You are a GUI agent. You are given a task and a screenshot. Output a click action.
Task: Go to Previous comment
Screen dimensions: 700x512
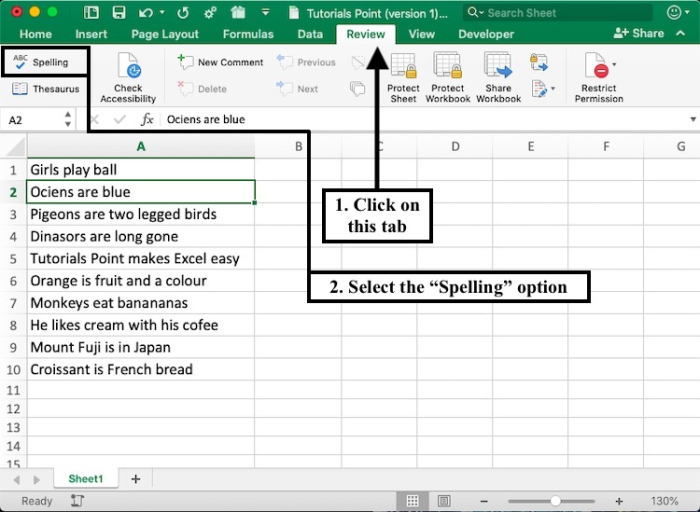pos(306,62)
